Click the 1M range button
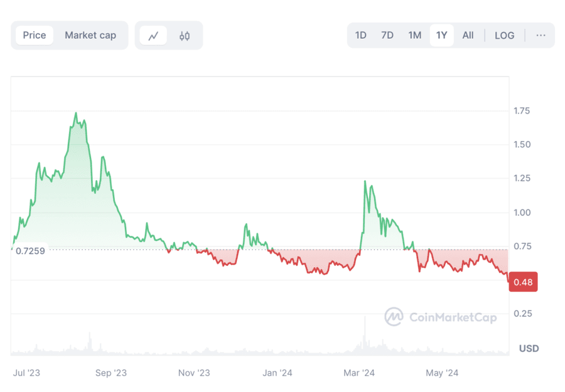 pyautogui.click(x=414, y=35)
